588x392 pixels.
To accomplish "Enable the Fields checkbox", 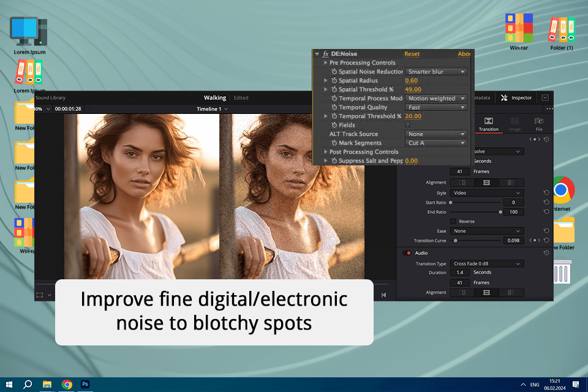I will [x=408, y=125].
